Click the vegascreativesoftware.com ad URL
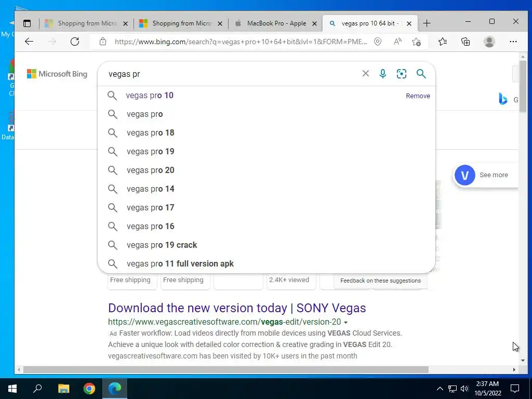 (224, 322)
